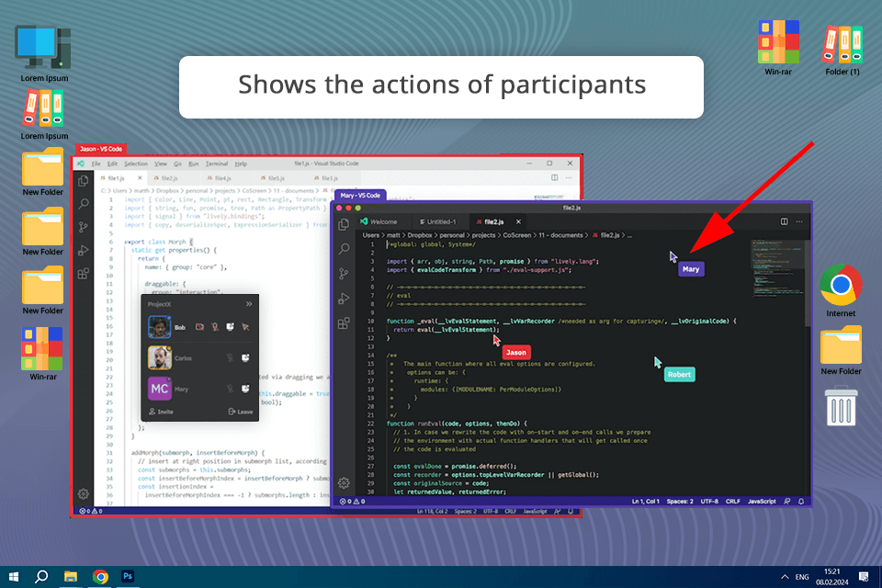The height and width of the screenshot is (588, 882).
Task: Open Mary's screen share icon in ProjectX panel
Action: 245,389
